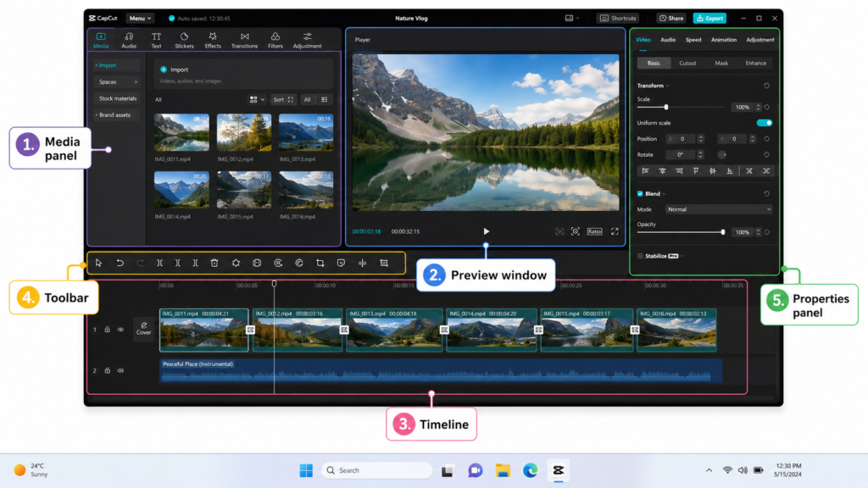Select IMG_0014.mp4 thumbnail in media panel
The height and width of the screenshot is (488, 868).
pyautogui.click(x=181, y=189)
